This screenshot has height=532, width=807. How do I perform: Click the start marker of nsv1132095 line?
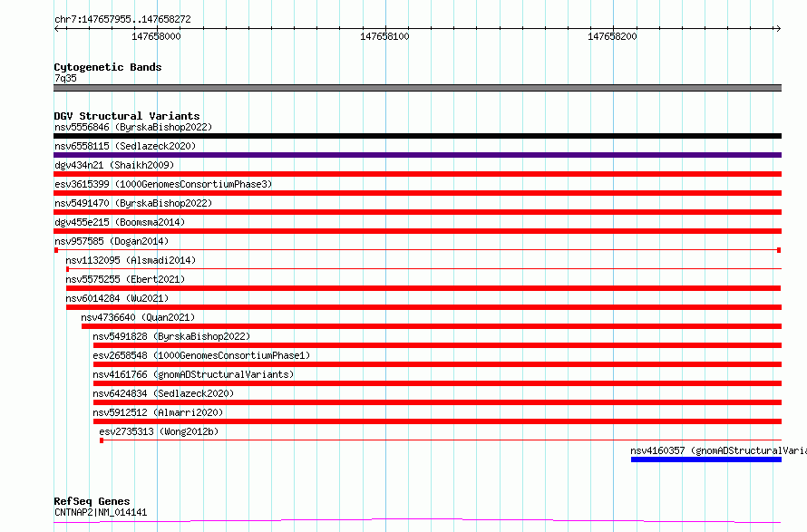pos(67,269)
